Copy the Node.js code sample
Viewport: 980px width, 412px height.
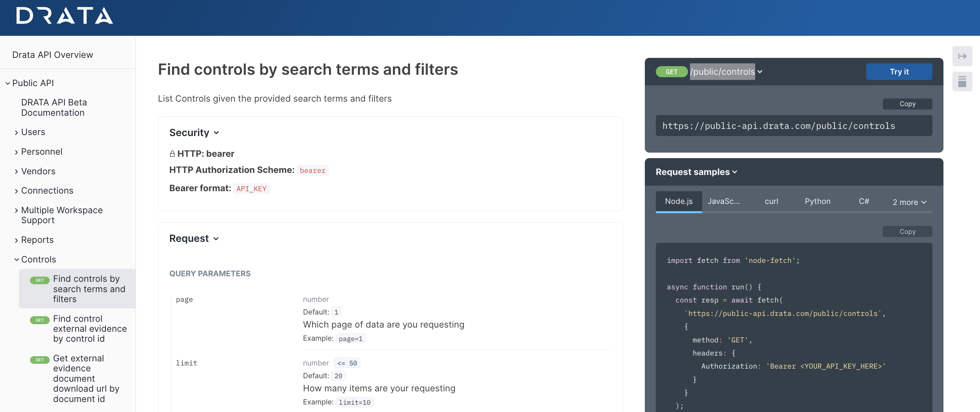tap(907, 231)
